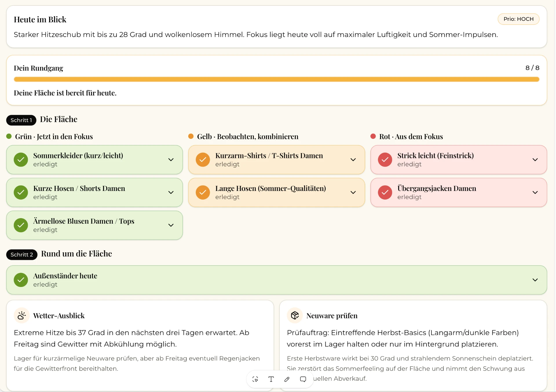Click the 'Prüfauftrag: Eintreffende Herbst-Basics' text

[403, 338]
